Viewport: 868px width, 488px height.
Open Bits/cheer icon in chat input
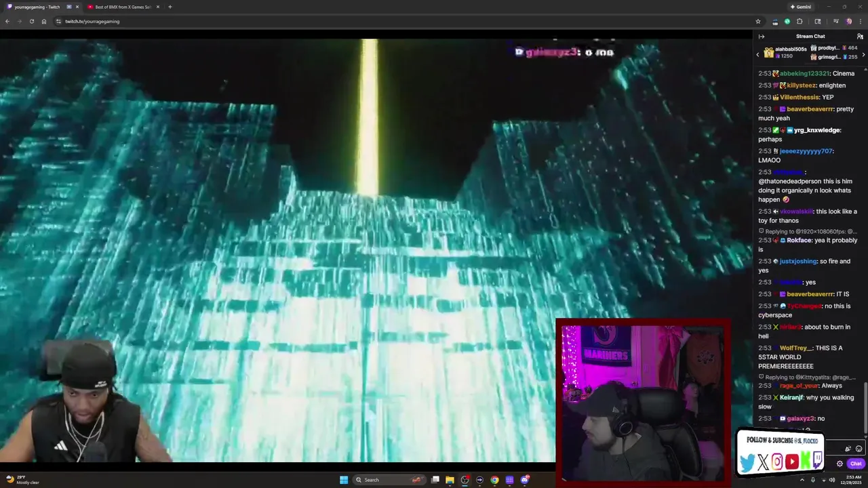[848, 449]
